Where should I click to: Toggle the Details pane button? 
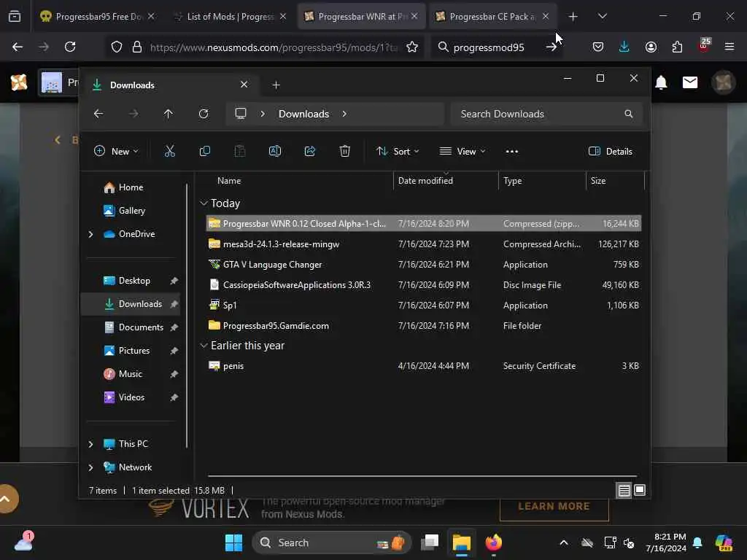click(x=611, y=152)
